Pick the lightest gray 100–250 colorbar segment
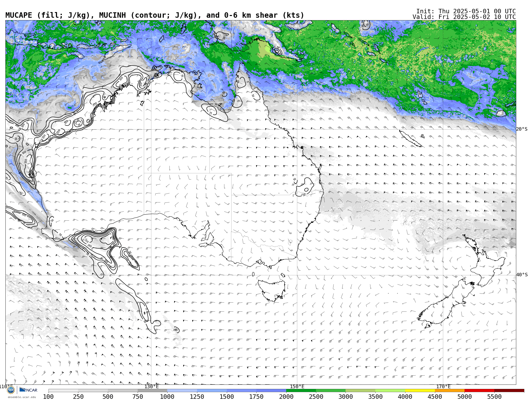This screenshot has height=400, width=532. pyautogui.click(x=63, y=391)
